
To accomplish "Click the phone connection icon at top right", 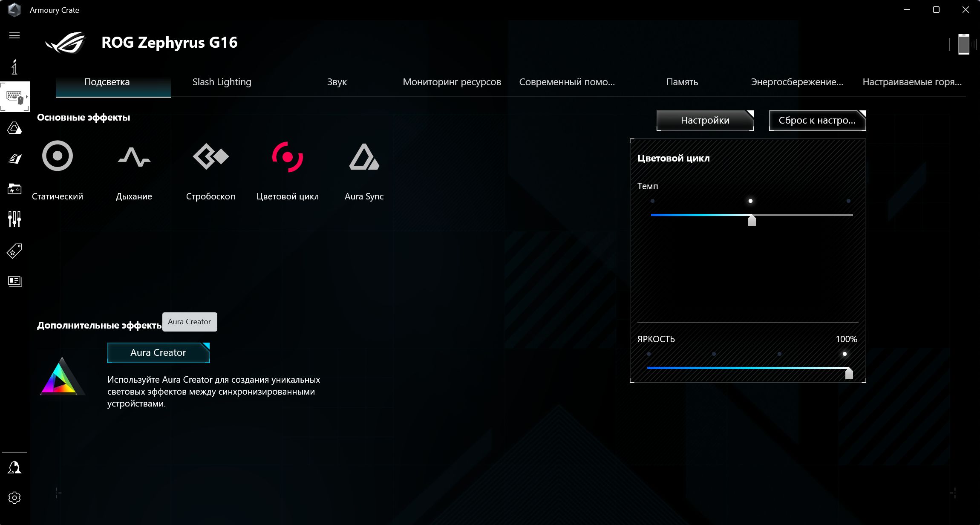I will point(964,44).
